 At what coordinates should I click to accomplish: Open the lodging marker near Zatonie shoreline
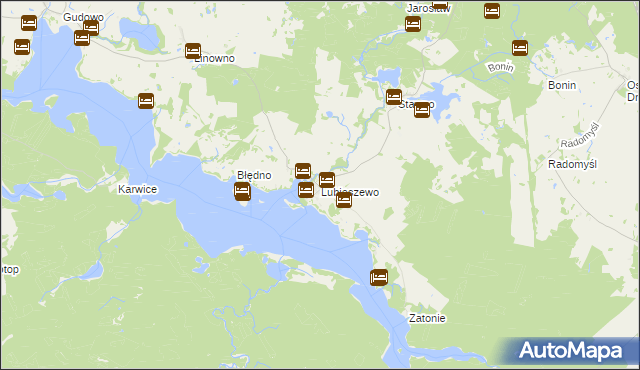tap(379, 277)
